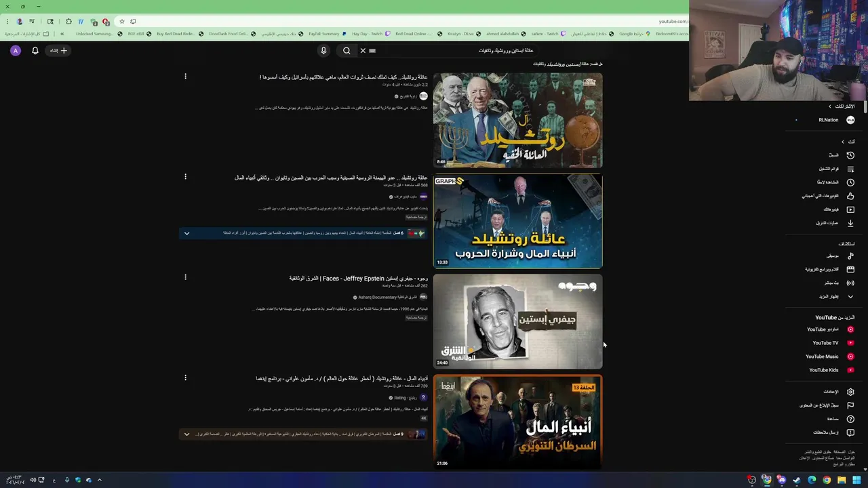Open more options for second video result

[185, 177]
